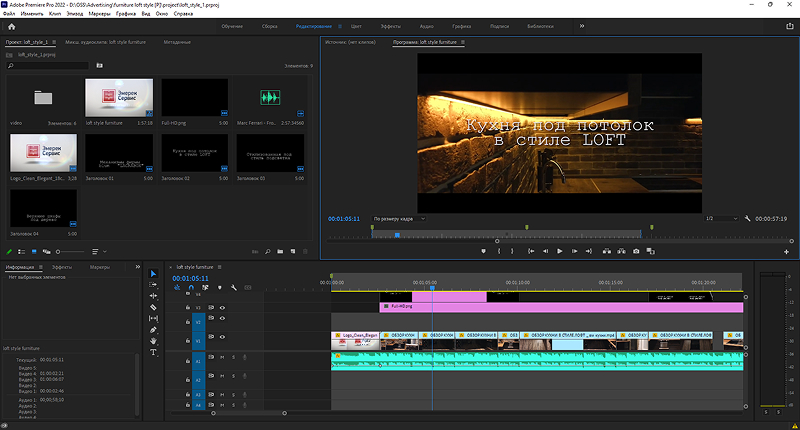Open Program Monitor panel menu icon
The image size is (800, 430).
tap(463, 42)
